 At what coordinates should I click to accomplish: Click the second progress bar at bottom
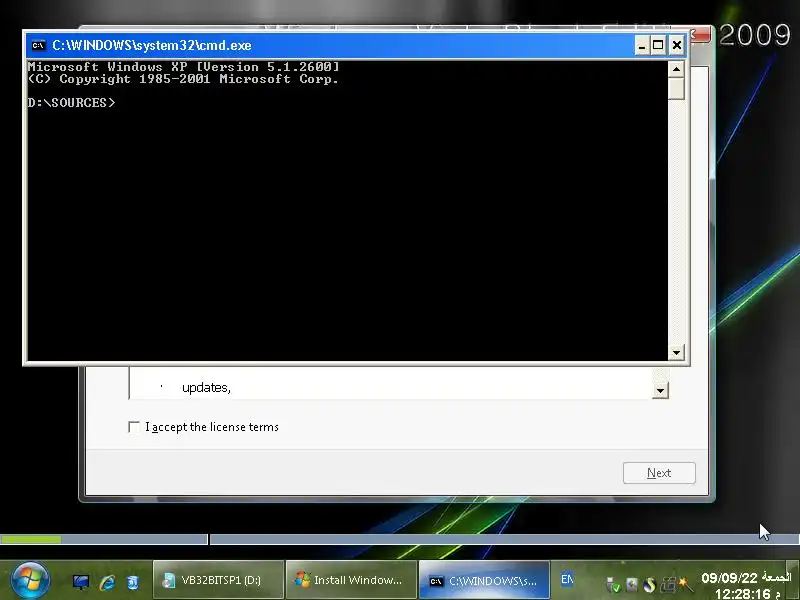505,539
